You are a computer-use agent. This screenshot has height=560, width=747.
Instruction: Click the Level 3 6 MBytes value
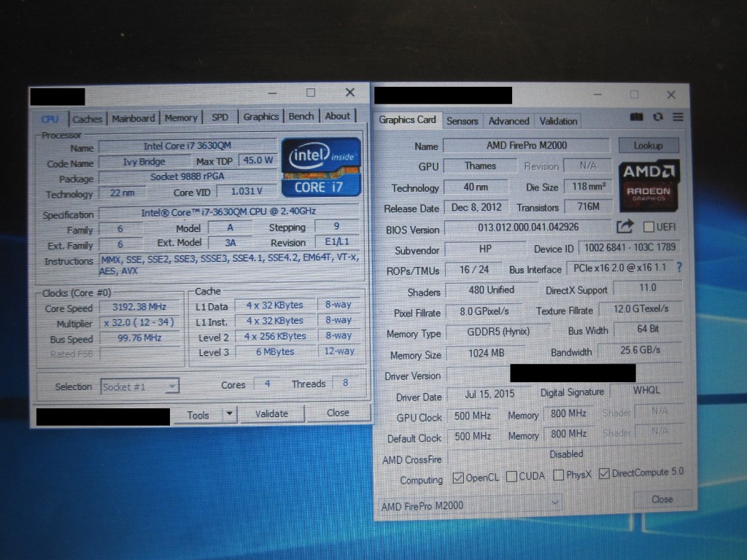(x=275, y=352)
